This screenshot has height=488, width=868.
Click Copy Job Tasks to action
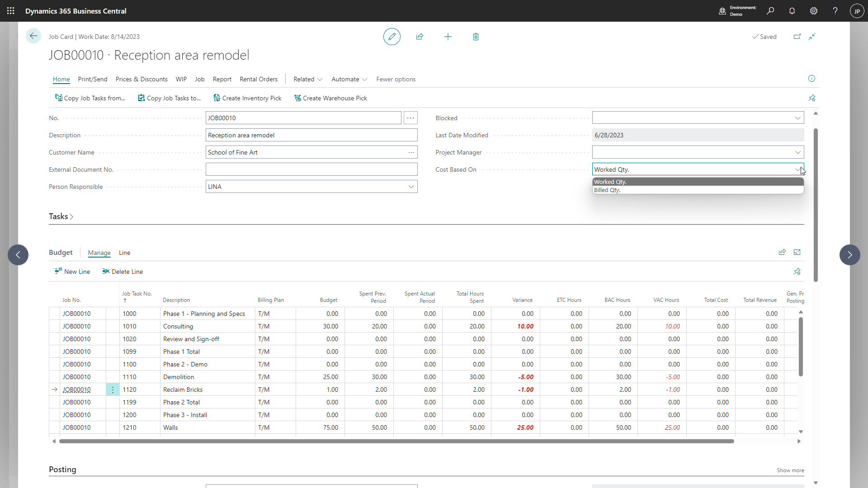(169, 98)
